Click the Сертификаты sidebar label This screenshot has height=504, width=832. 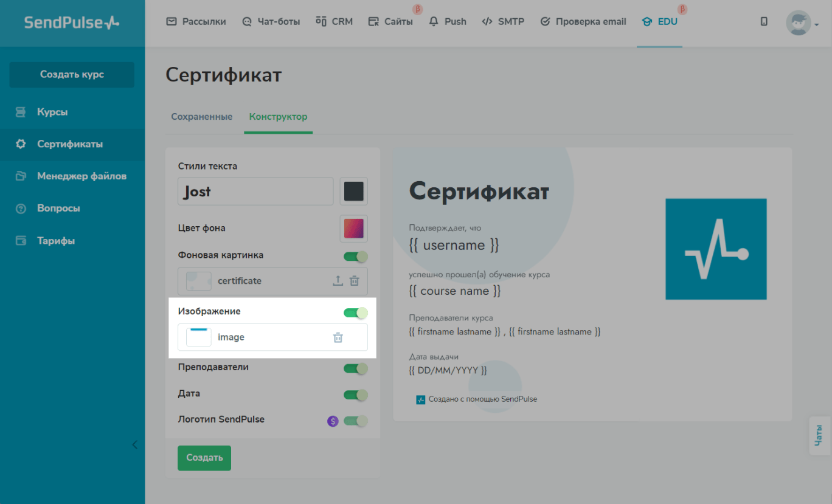[x=70, y=144]
